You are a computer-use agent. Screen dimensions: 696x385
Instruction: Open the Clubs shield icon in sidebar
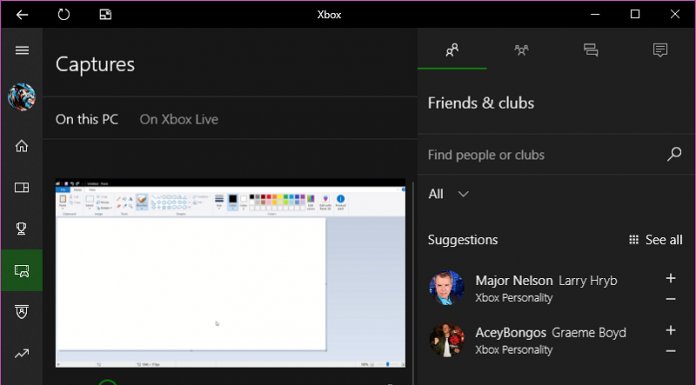click(x=22, y=311)
